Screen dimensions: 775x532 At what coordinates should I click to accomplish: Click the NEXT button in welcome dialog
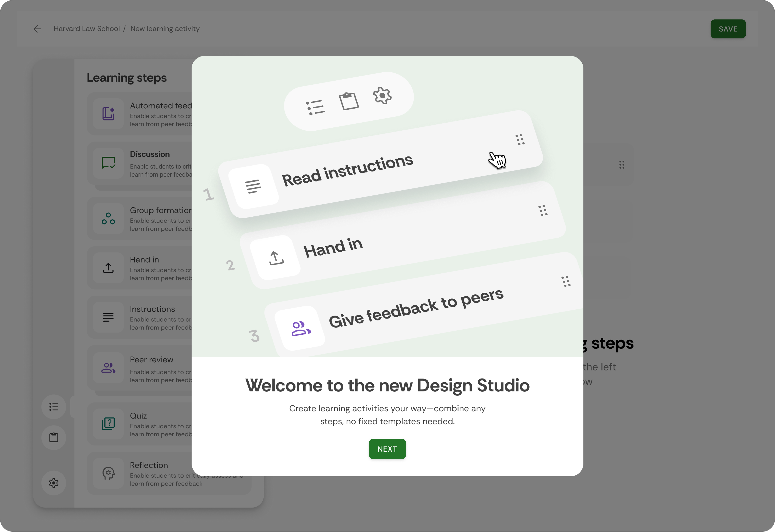click(x=387, y=449)
